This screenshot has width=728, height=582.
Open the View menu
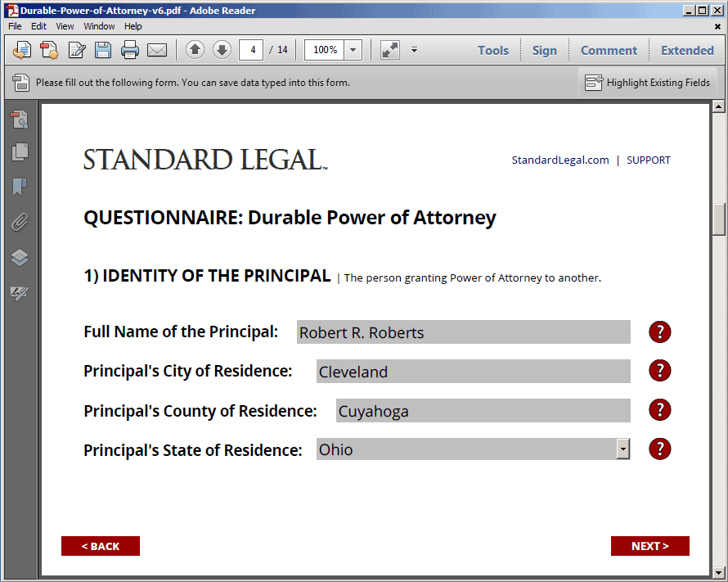[65, 26]
